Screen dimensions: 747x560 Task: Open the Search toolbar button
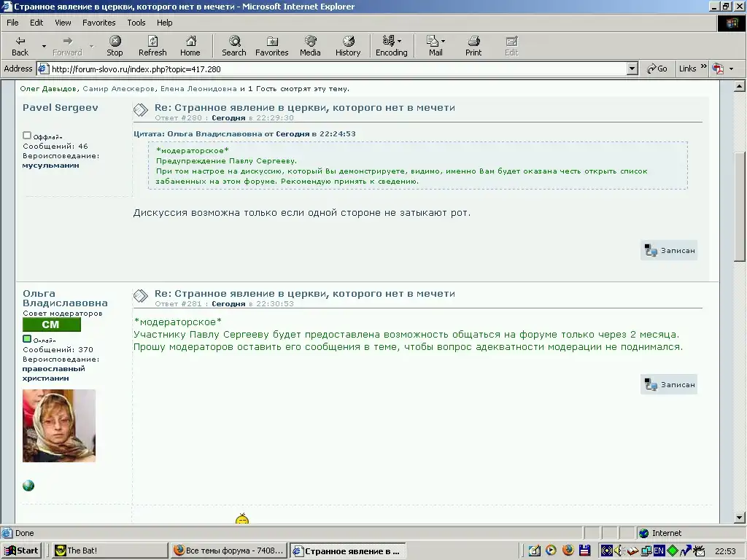233,46
